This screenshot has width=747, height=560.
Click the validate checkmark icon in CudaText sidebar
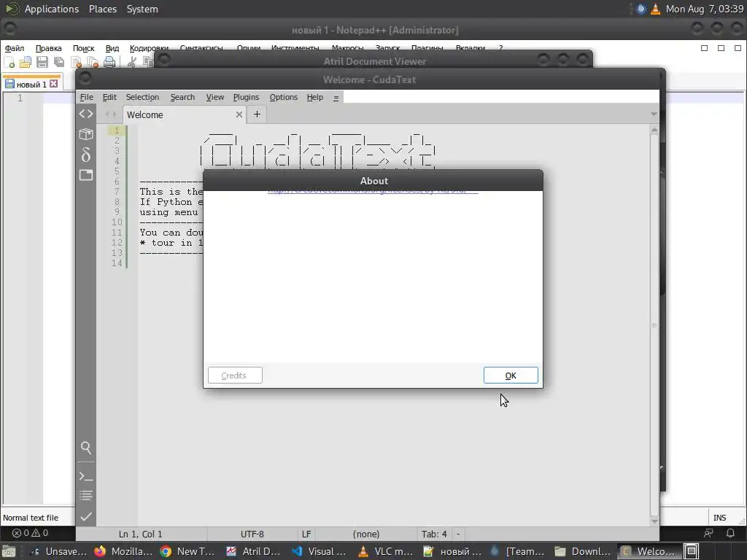(x=86, y=517)
